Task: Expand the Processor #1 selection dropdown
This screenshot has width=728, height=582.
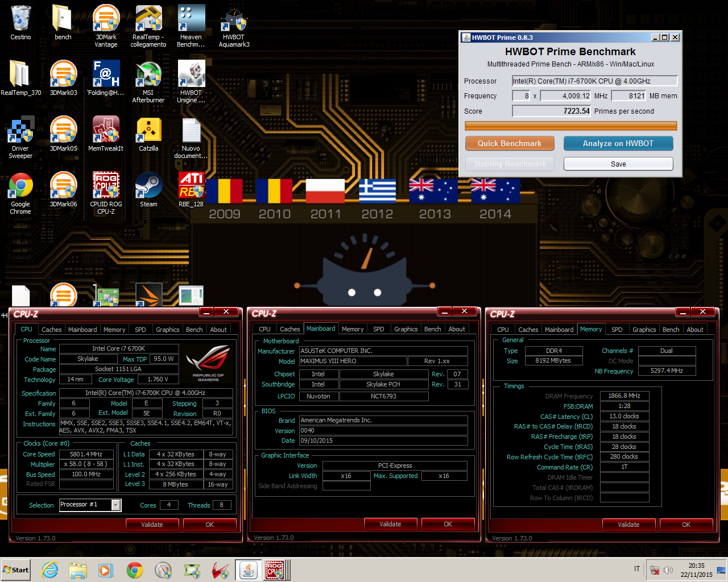Action: [116, 505]
